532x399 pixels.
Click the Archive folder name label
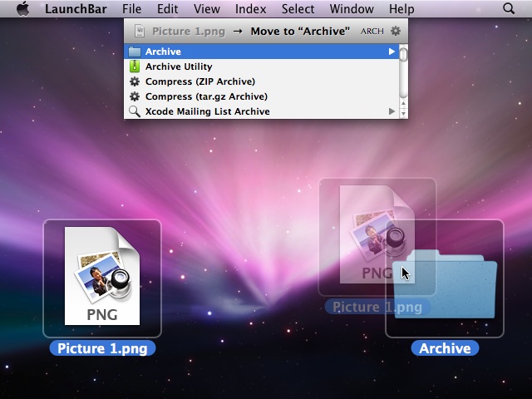point(445,348)
